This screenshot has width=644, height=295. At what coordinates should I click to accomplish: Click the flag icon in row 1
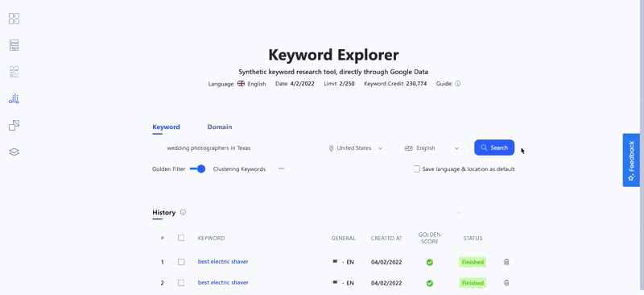[336, 262]
